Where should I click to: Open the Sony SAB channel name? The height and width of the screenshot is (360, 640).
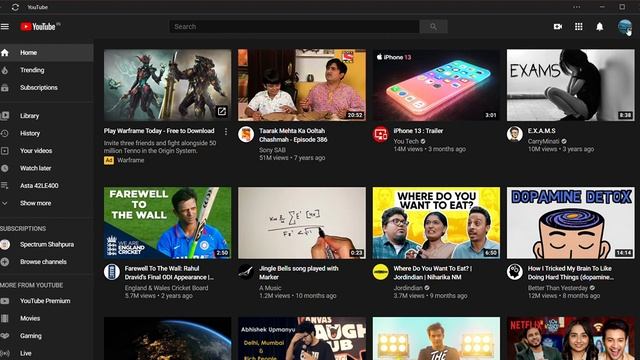click(x=272, y=150)
